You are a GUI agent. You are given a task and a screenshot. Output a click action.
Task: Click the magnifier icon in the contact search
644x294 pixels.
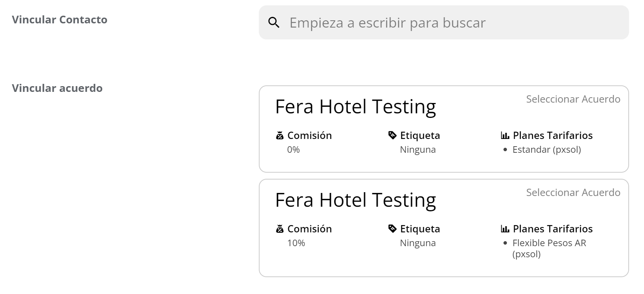274,23
